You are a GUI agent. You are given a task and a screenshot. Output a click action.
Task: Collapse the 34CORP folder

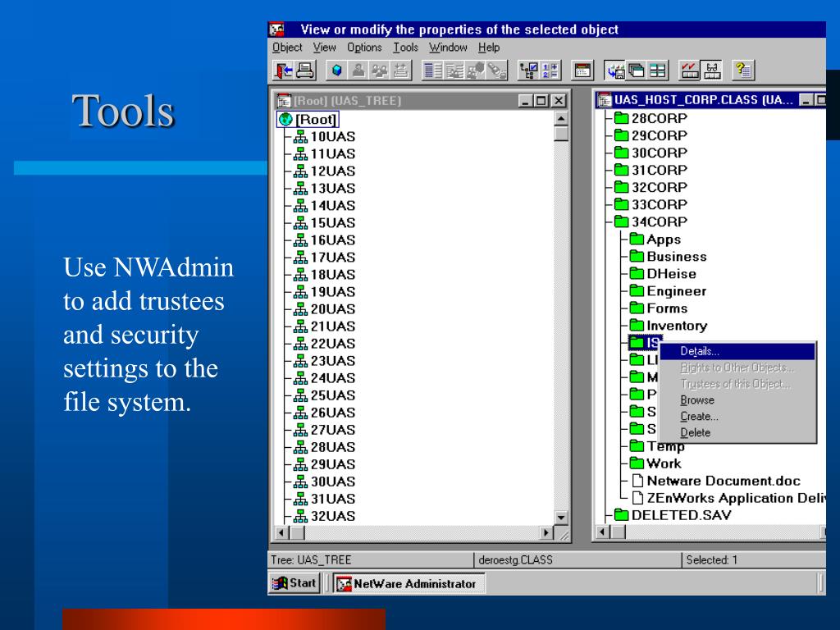651,221
